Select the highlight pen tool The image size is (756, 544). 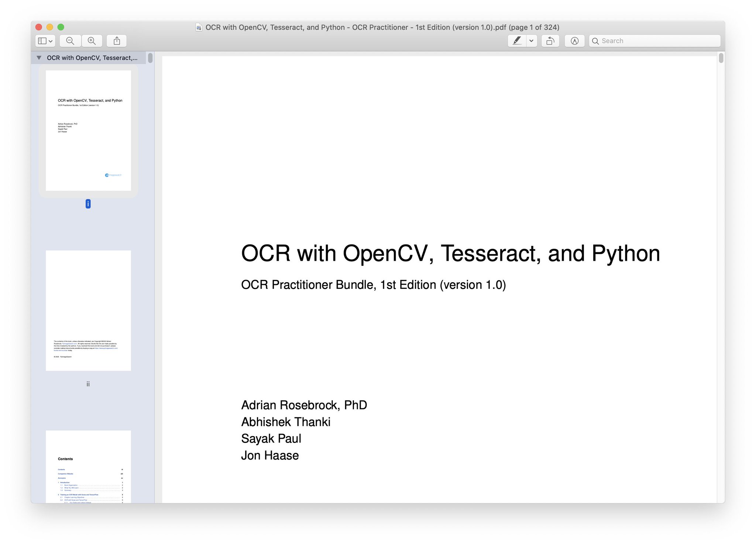click(517, 41)
